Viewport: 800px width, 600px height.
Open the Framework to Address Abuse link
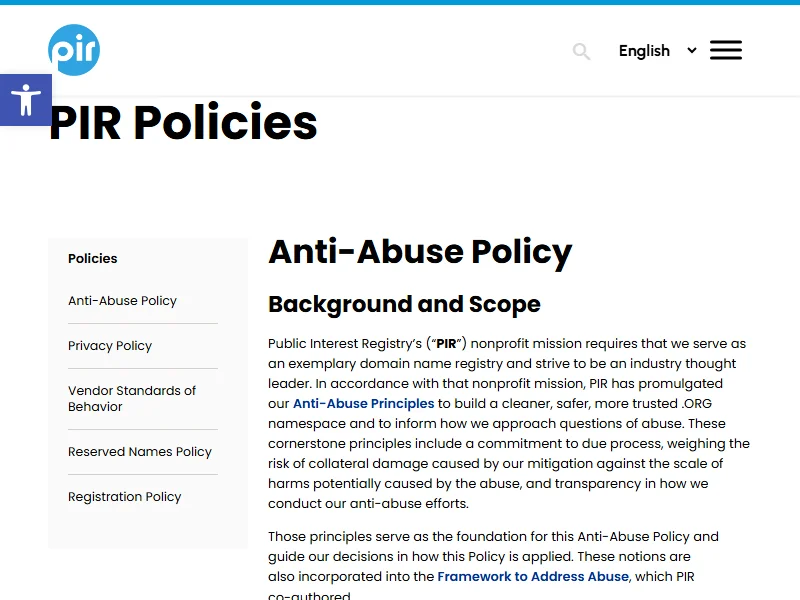(533, 577)
